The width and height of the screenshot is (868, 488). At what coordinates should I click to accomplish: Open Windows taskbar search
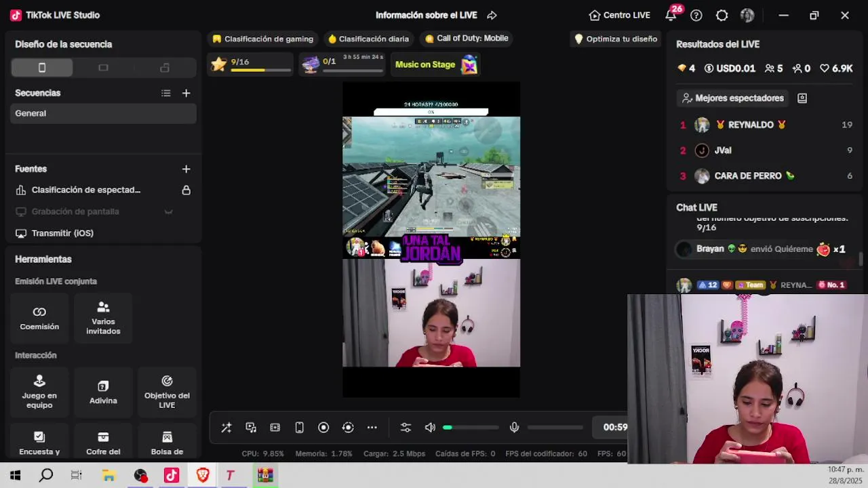[x=46, y=476]
